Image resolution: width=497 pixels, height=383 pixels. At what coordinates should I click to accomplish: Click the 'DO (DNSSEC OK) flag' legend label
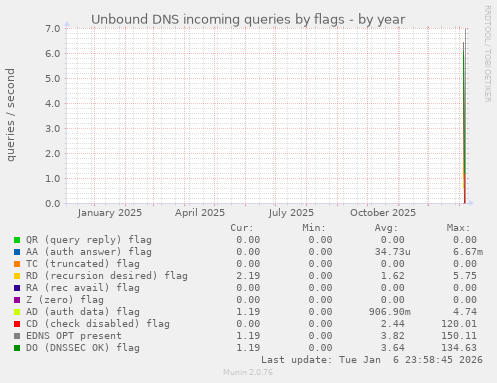[83, 348]
